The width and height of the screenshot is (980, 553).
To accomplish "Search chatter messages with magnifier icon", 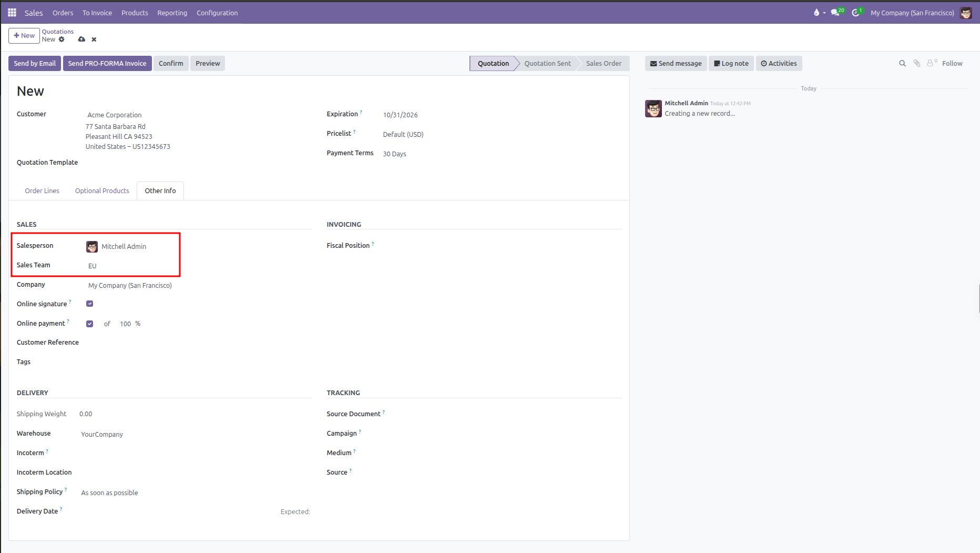I will 903,64.
